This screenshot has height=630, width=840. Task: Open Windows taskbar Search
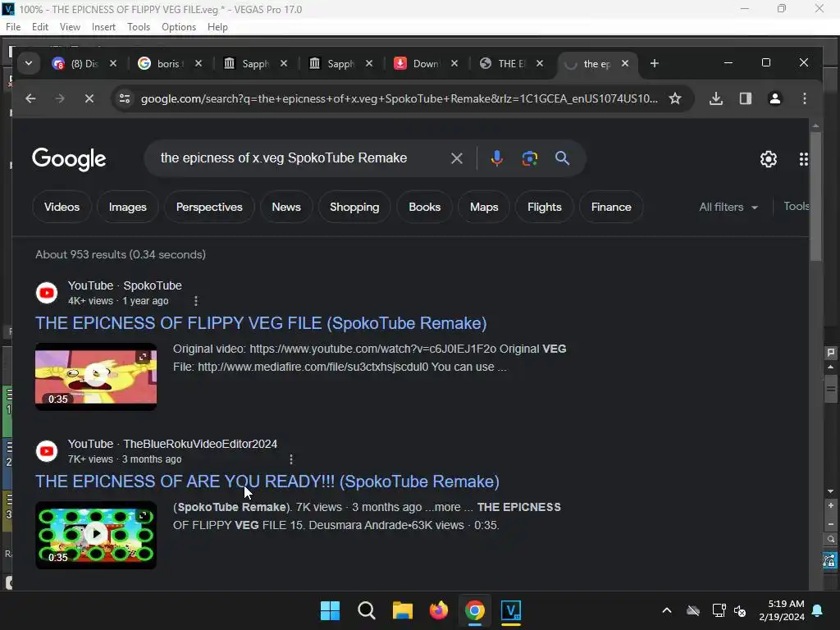[367, 610]
